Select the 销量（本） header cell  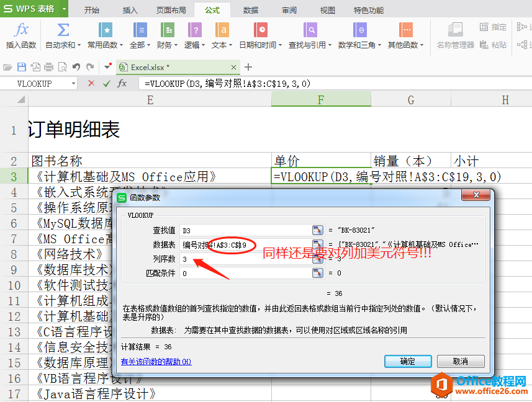411,161
